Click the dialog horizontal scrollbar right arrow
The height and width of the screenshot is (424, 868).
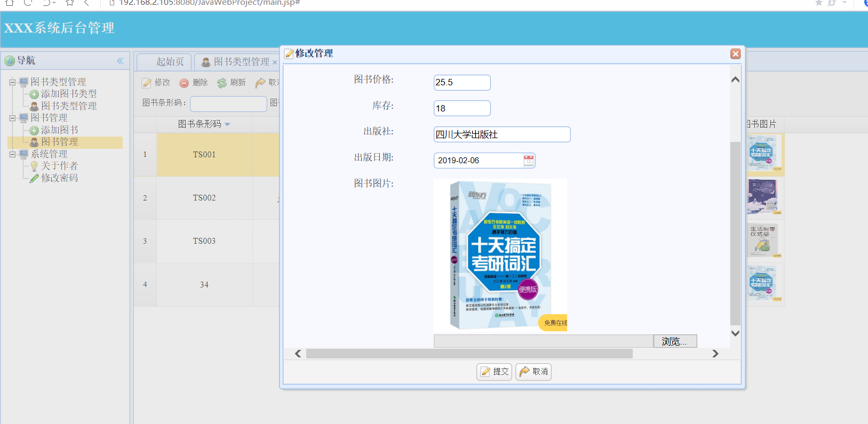coord(715,354)
